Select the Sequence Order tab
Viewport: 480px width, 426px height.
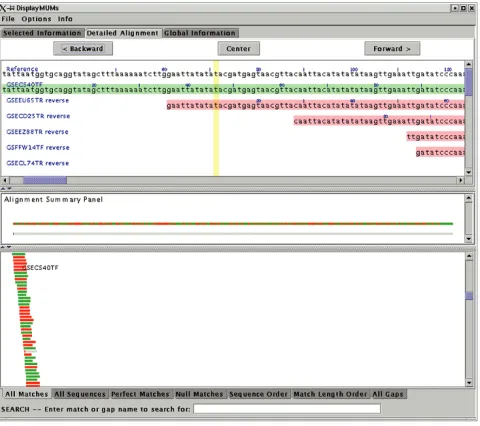pyautogui.click(x=258, y=394)
